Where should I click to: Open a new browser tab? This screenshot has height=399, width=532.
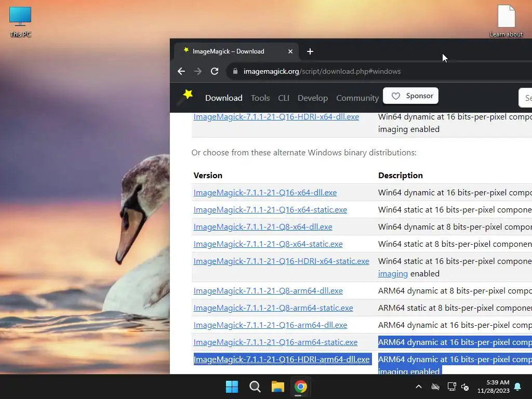(310, 51)
